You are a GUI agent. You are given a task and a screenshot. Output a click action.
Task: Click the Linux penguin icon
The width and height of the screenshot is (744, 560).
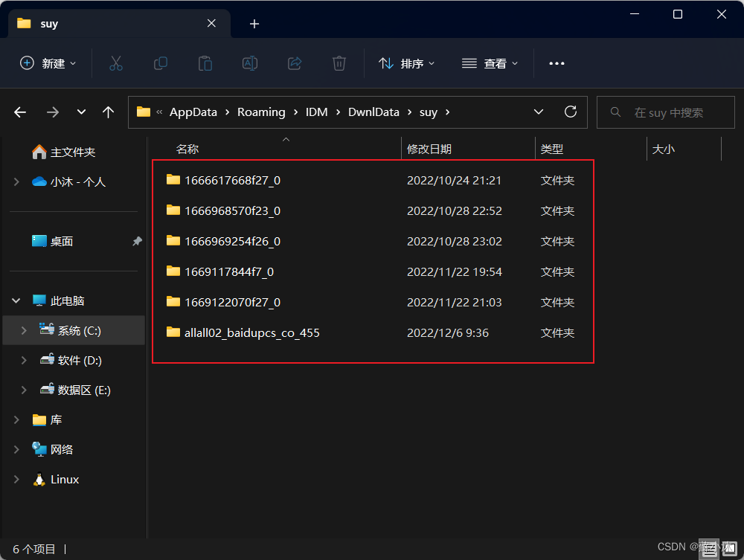coord(39,480)
